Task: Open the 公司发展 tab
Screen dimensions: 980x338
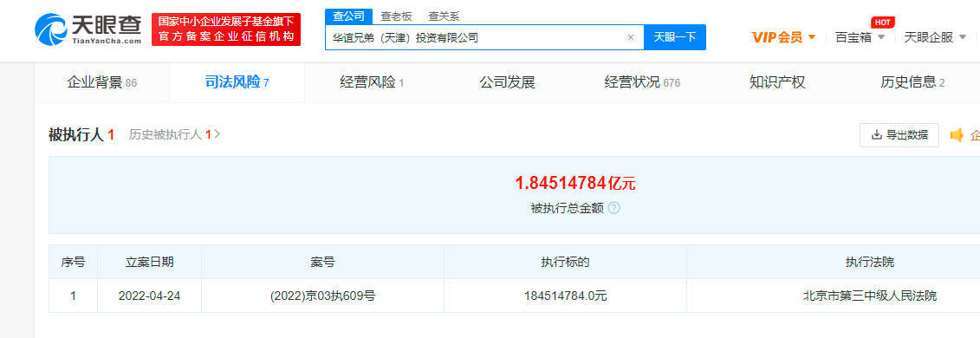Action: 507,82
